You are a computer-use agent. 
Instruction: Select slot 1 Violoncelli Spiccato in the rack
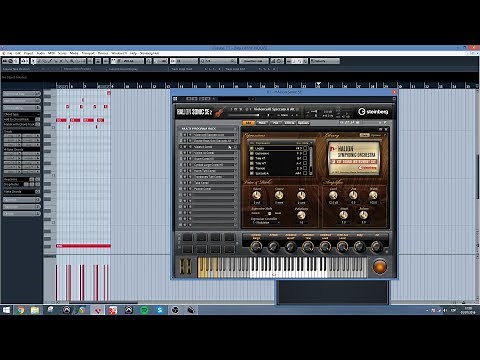coord(213,135)
